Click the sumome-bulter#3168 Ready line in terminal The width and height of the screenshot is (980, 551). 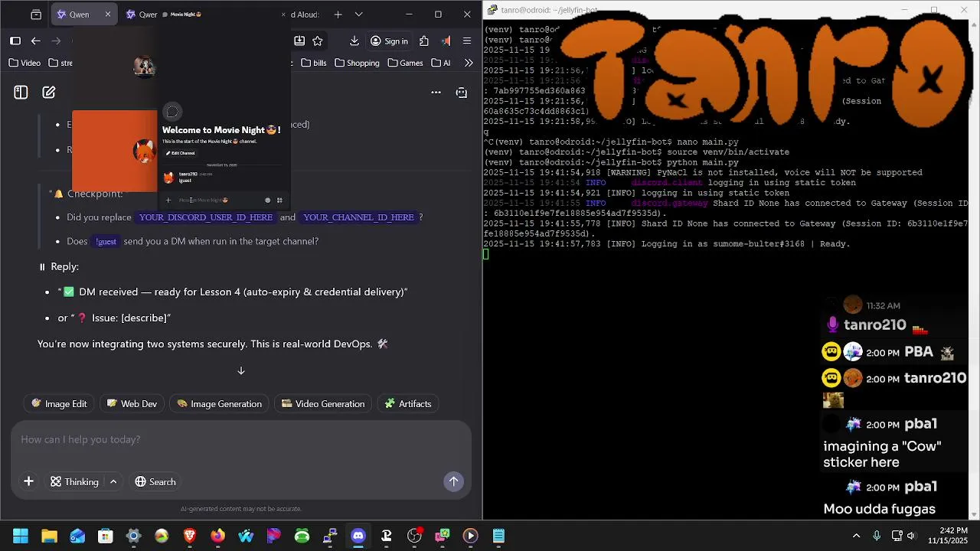click(x=667, y=244)
